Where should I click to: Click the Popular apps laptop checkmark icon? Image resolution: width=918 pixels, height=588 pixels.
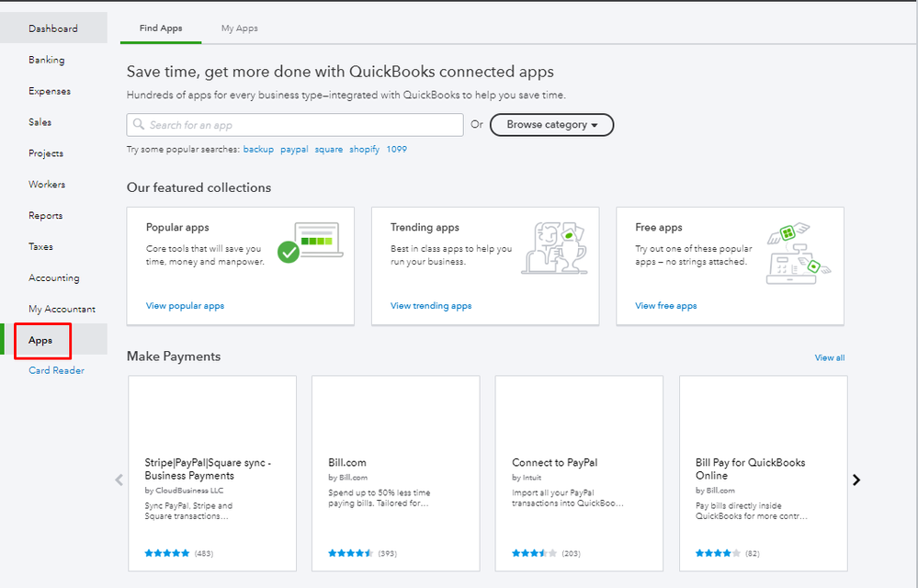tap(310, 243)
